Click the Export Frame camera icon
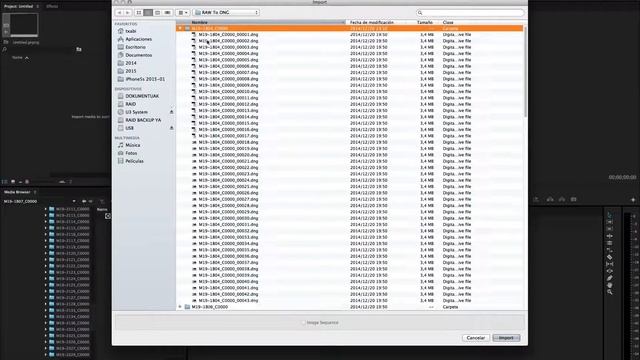640x360 pixels. click(574, 199)
